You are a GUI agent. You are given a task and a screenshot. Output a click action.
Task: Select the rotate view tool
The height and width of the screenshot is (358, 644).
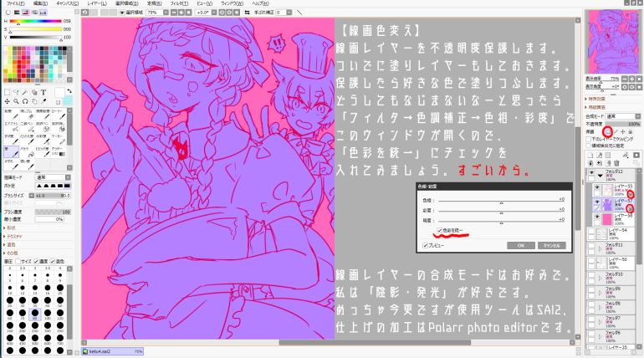[25, 101]
